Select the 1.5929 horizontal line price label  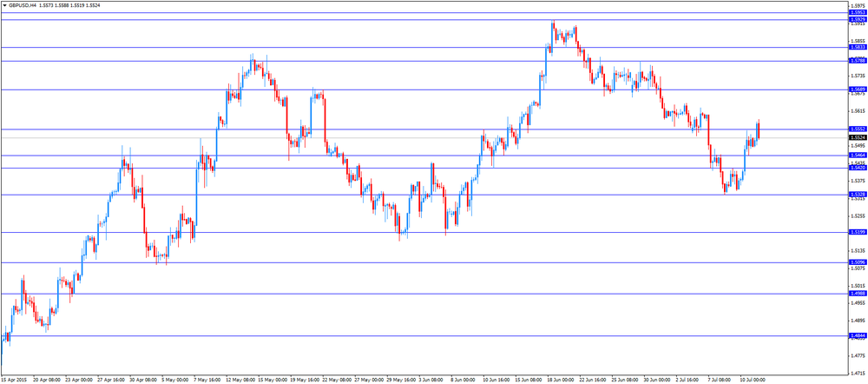coord(858,19)
